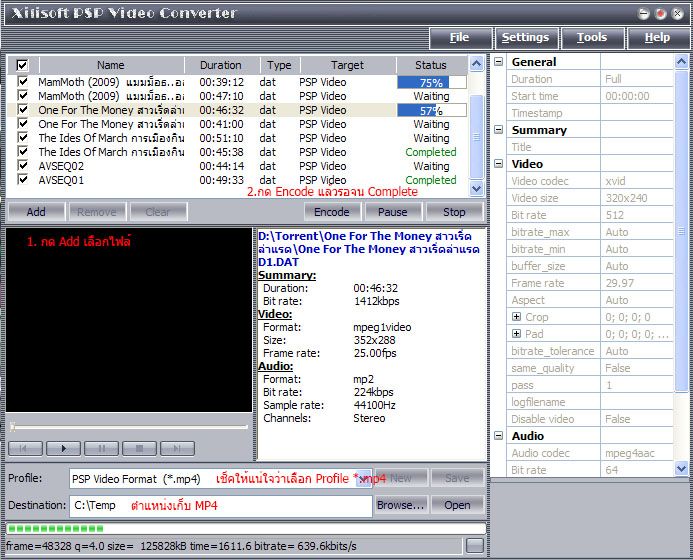Jump to previous with skip-back button
The height and width of the screenshot is (560, 693).
(25, 448)
